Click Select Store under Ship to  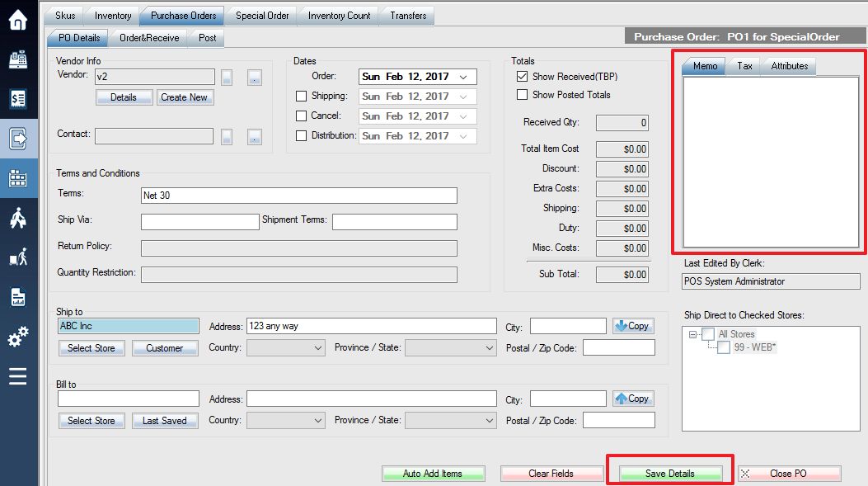91,348
